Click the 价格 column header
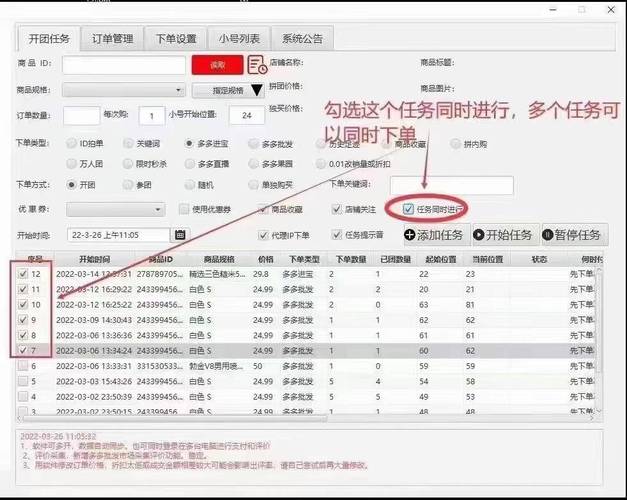This screenshot has height=500, width=627. [x=266, y=259]
